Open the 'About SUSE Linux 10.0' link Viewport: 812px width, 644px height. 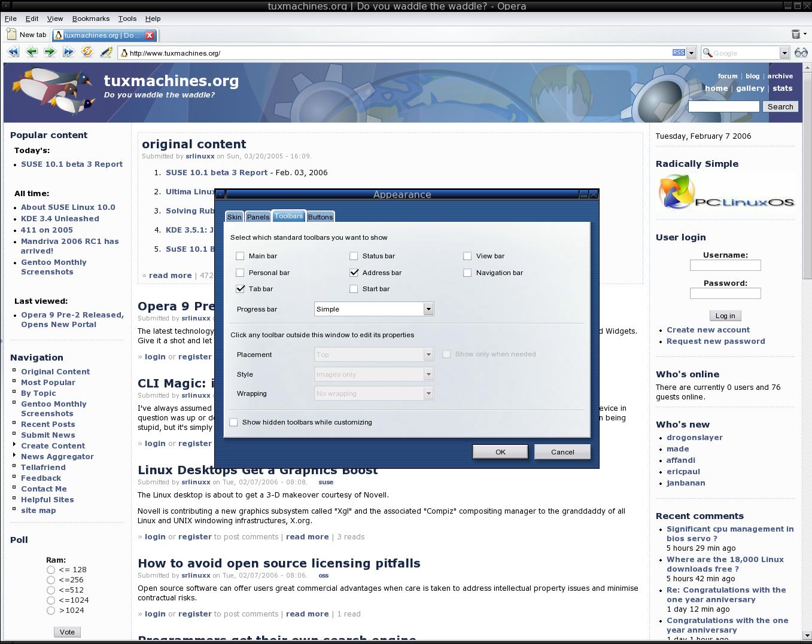(68, 207)
